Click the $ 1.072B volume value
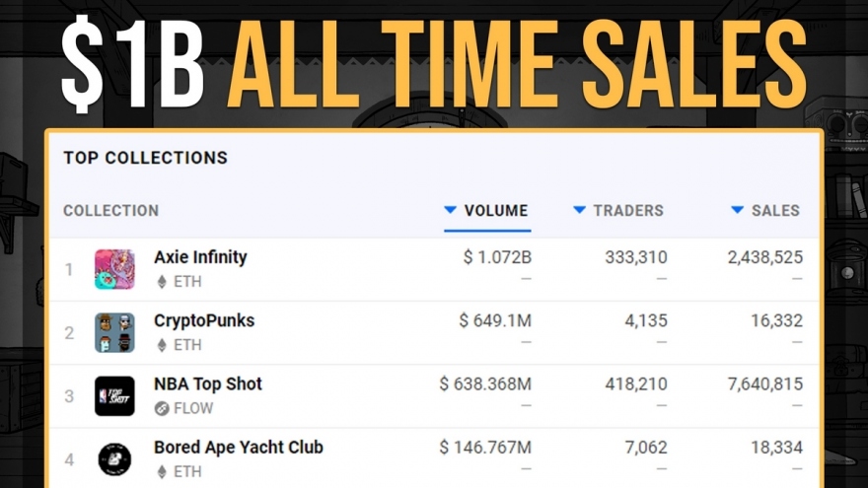The width and height of the screenshot is (868, 488). click(x=497, y=257)
